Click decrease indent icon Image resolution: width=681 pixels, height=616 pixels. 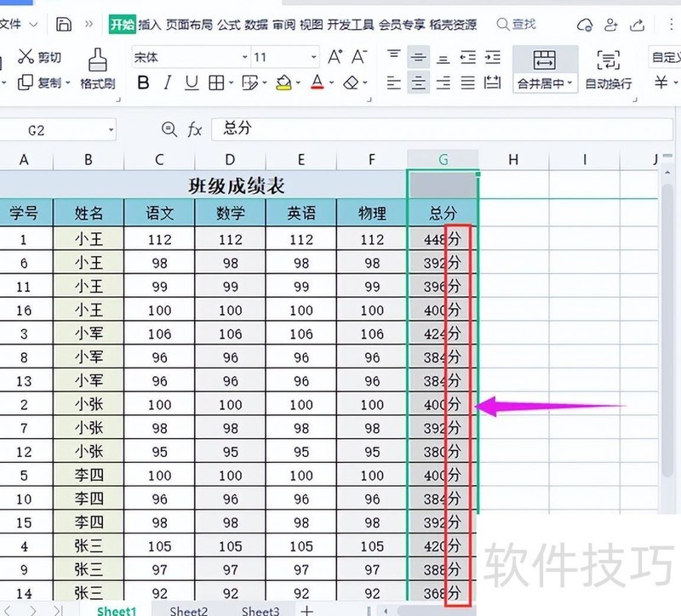pyautogui.click(x=467, y=57)
